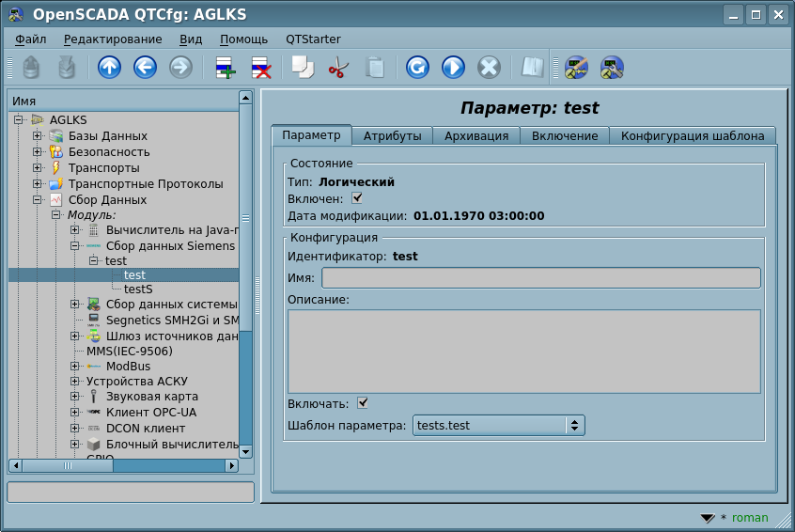Click the blue up arrow toolbar icon
This screenshot has height=532, width=795.
(110, 68)
